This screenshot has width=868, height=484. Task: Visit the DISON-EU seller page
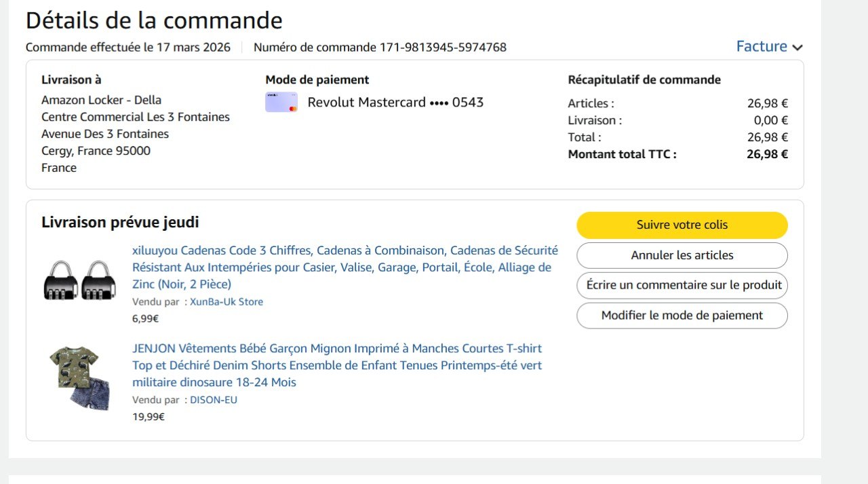214,400
